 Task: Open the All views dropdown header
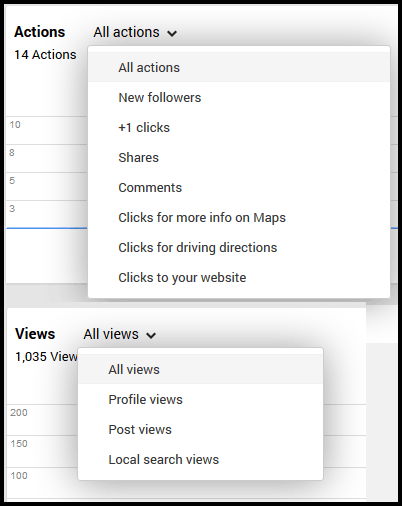click(x=120, y=334)
